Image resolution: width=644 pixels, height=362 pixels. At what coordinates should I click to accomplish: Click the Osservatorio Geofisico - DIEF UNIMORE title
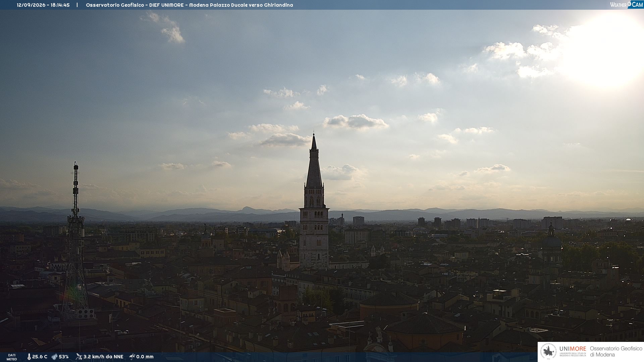pos(135,5)
